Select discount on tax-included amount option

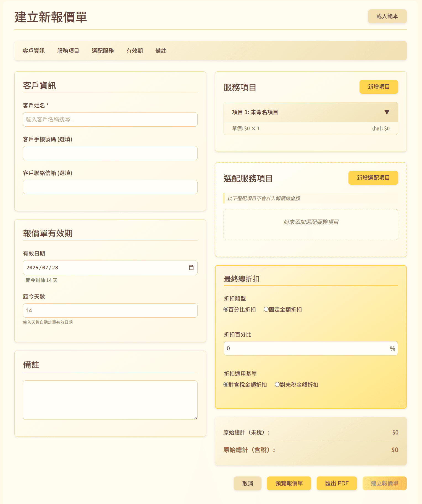[226, 385]
